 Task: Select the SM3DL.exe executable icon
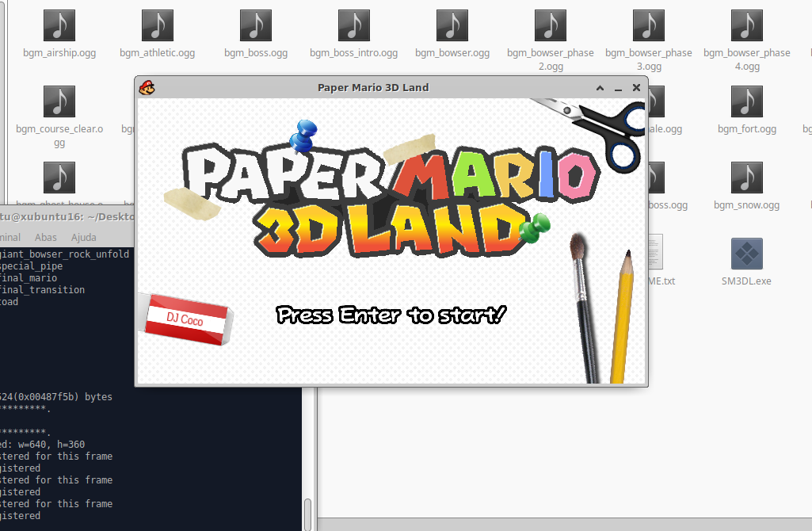[747, 254]
